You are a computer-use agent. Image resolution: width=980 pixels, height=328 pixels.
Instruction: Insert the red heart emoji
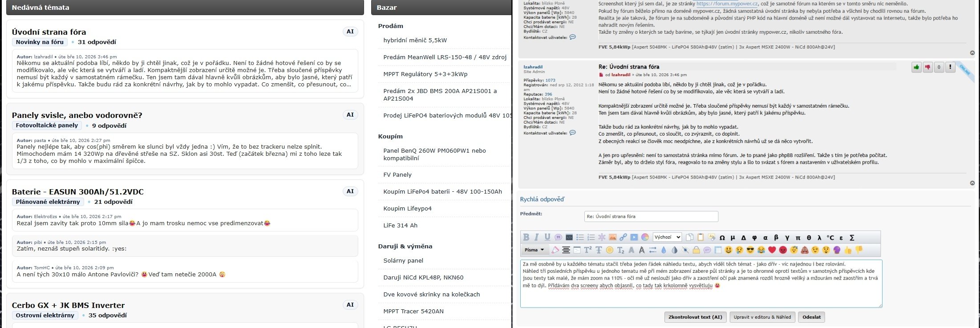pyautogui.click(x=772, y=250)
